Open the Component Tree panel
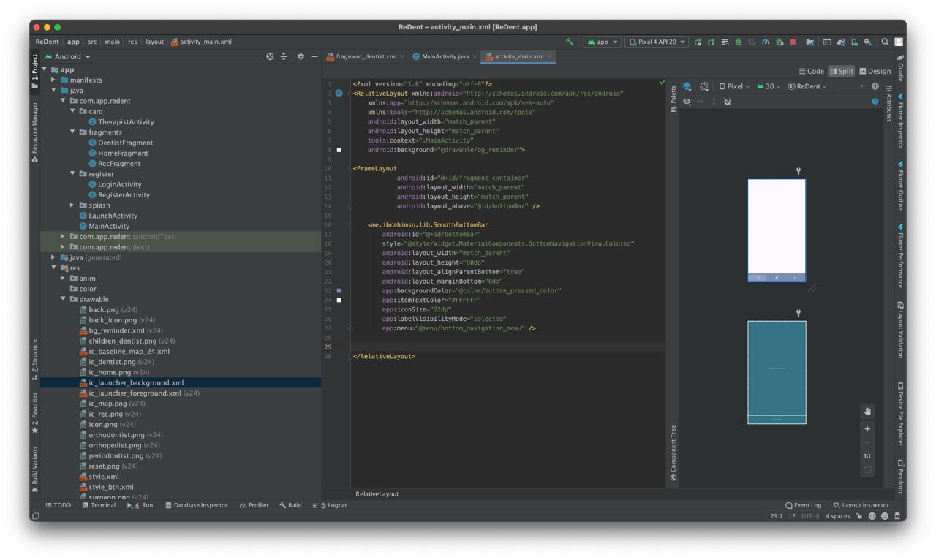The width and height of the screenshot is (936, 560). tap(673, 452)
